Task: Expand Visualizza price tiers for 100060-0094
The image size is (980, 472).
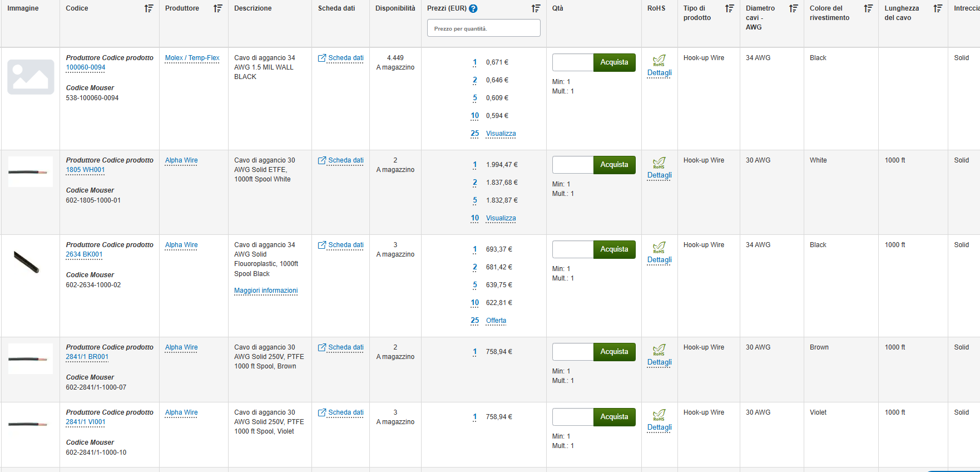Action: pyautogui.click(x=501, y=134)
